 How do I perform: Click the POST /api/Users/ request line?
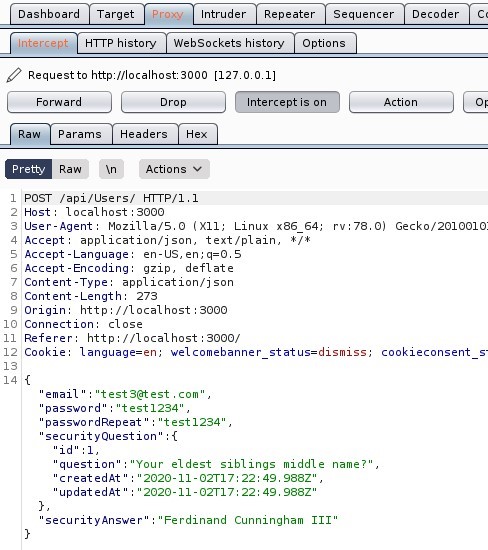111,198
